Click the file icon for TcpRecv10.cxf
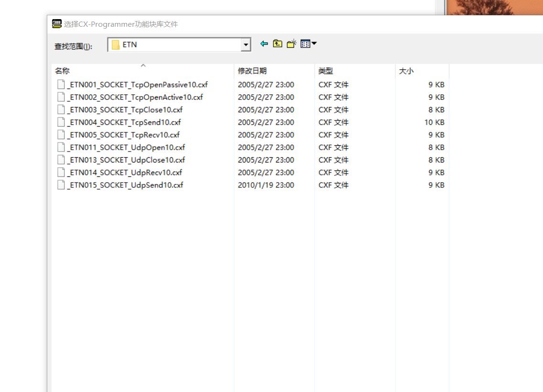This screenshot has width=543, height=392. coord(61,135)
